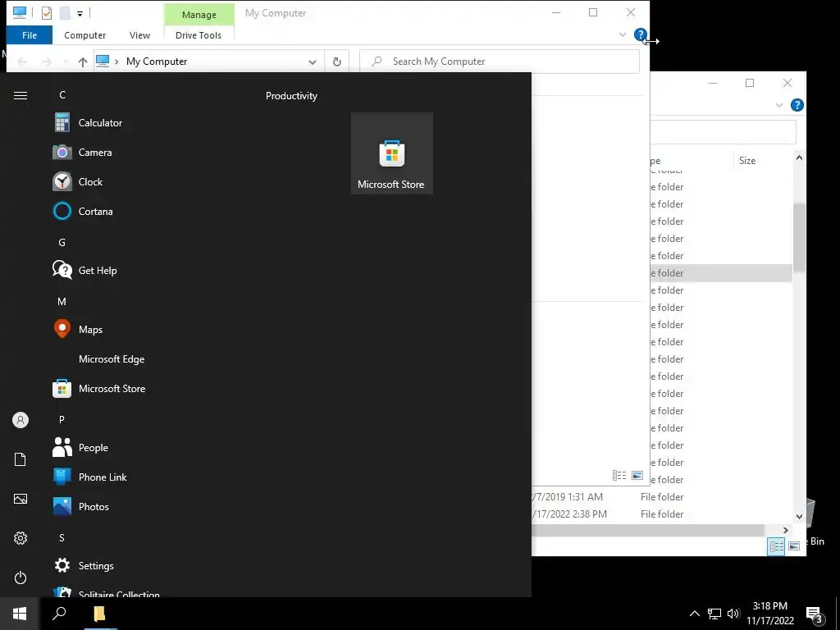Click the My Computer address path
840x630 pixels.
click(x=157, y=62)
